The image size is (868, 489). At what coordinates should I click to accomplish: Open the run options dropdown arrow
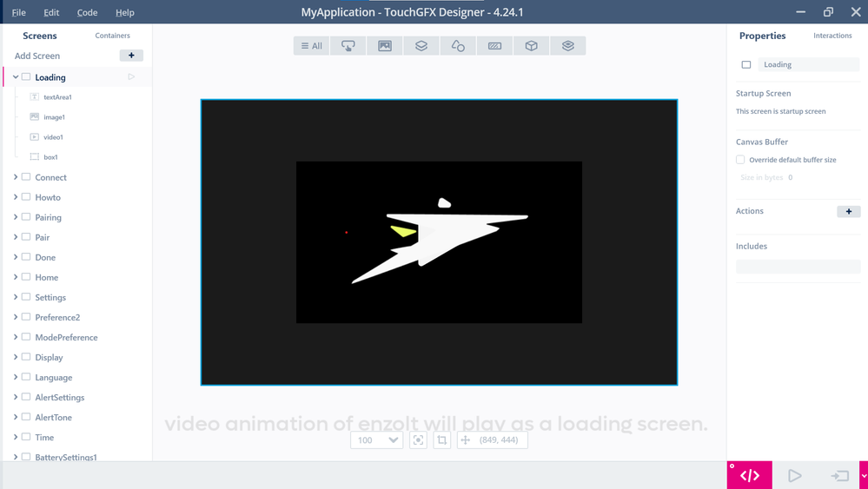point(864,476)
